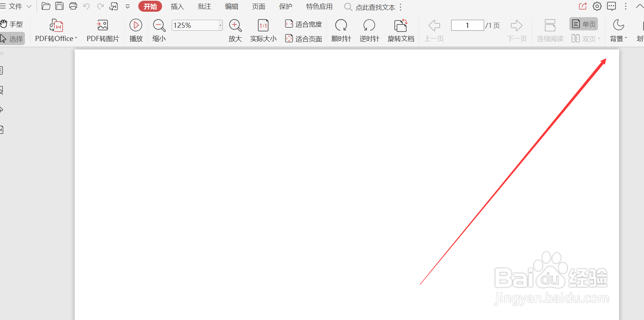This screenshot has height=320, width=644.
Task: Switch to the 保护 tab
Action: 285,7
